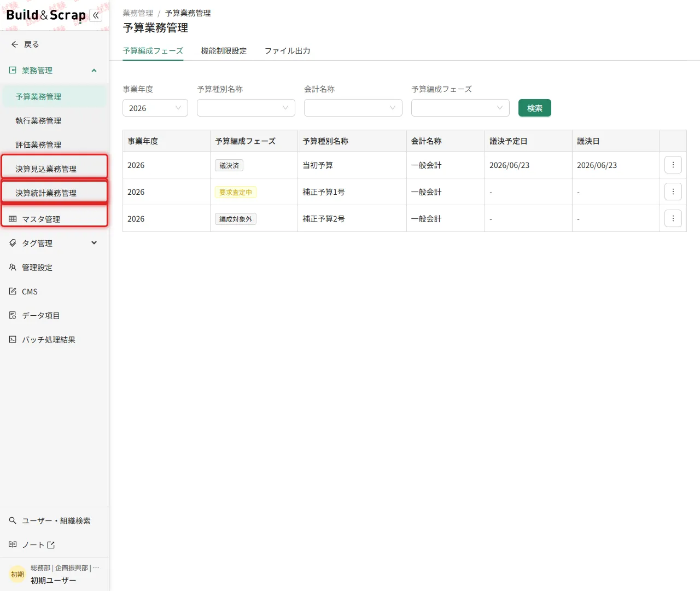Image resolution: width=700 pixels, height=591 pixels.
Task: Open the 予算種別名称 dropdown
Action: (x=246, y=108)
